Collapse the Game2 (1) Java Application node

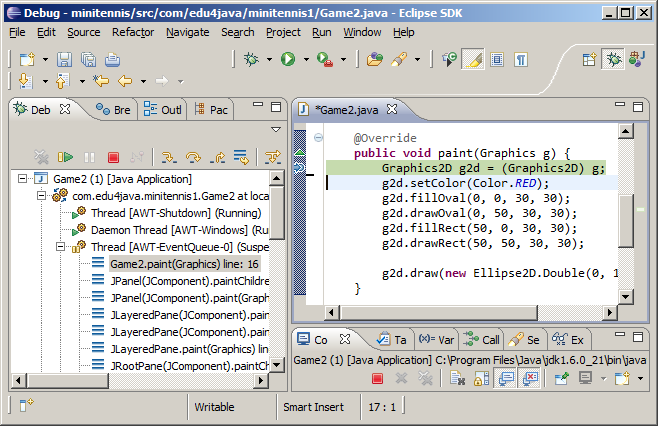pos(22,179)
